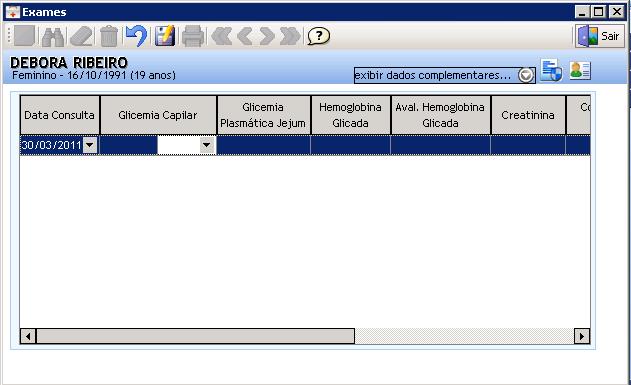Viewport: 631px width, 385px height.
Task: Minimize the Exames window
Action: (x=582, y=12)
